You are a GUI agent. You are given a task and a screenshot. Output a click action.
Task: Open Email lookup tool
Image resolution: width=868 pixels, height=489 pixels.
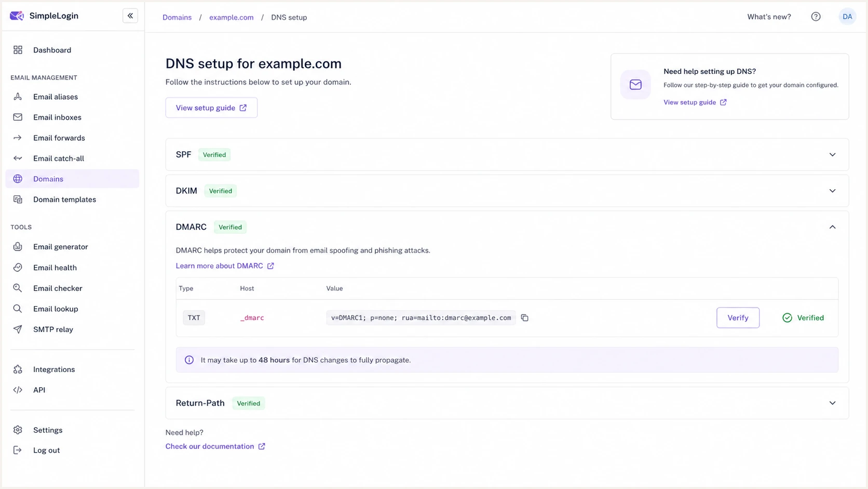(x=72, y=309)
